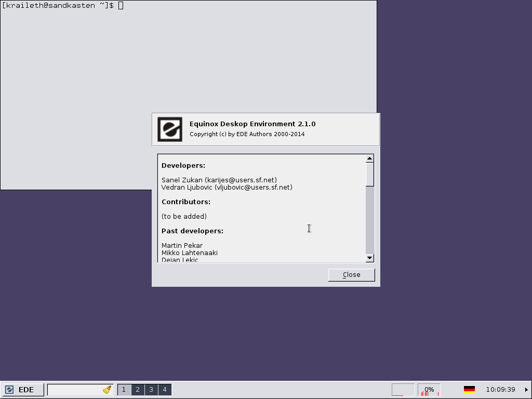Type-focus the taskbar command launcher field

(74, 390)
